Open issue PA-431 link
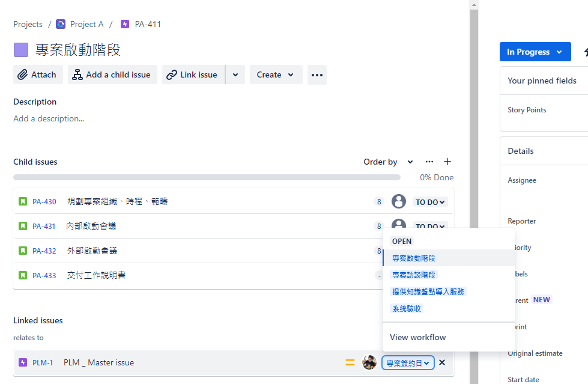Screen dimensions: 588x384 (x=44, y=227)
